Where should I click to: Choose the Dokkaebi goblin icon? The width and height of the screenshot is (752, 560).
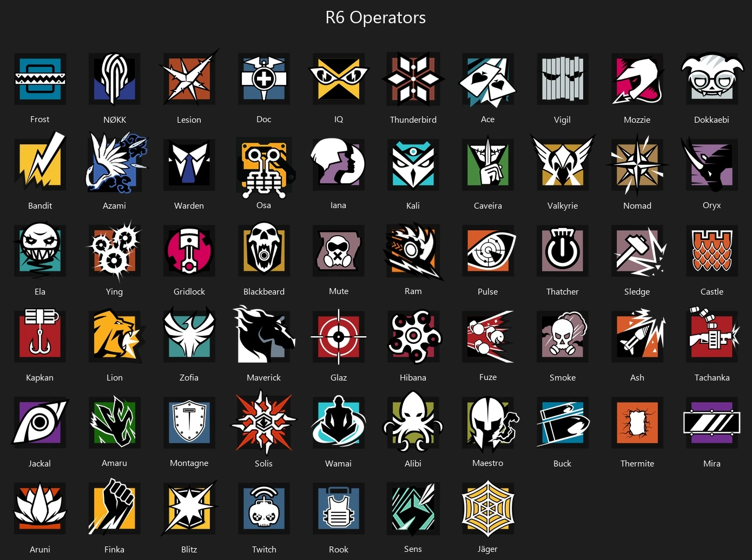(x=712, y=79)
